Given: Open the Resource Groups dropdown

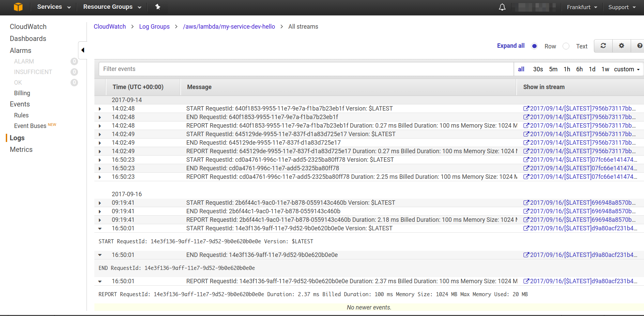Looking at the screenshot, I should coord(112,7).
